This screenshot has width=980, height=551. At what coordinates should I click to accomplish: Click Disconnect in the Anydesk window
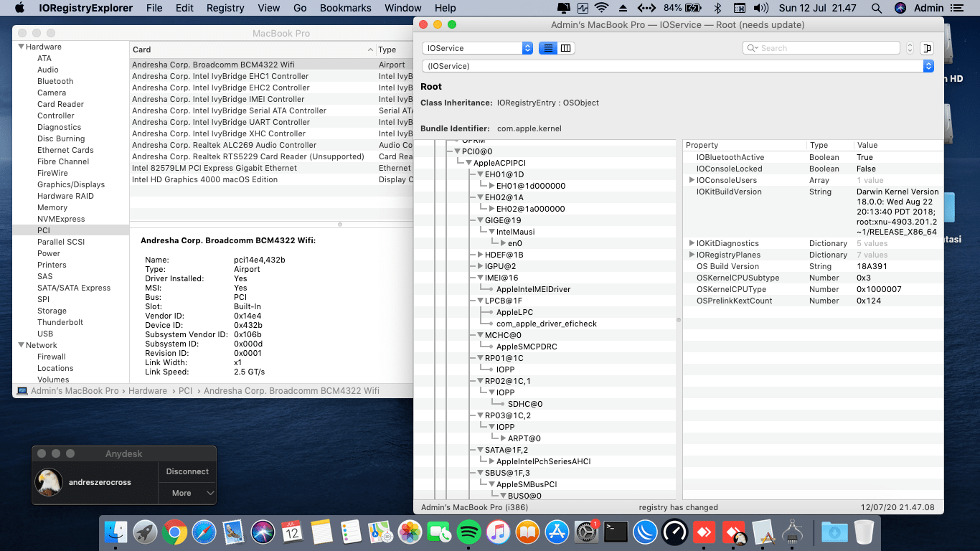tap(187, 471)
